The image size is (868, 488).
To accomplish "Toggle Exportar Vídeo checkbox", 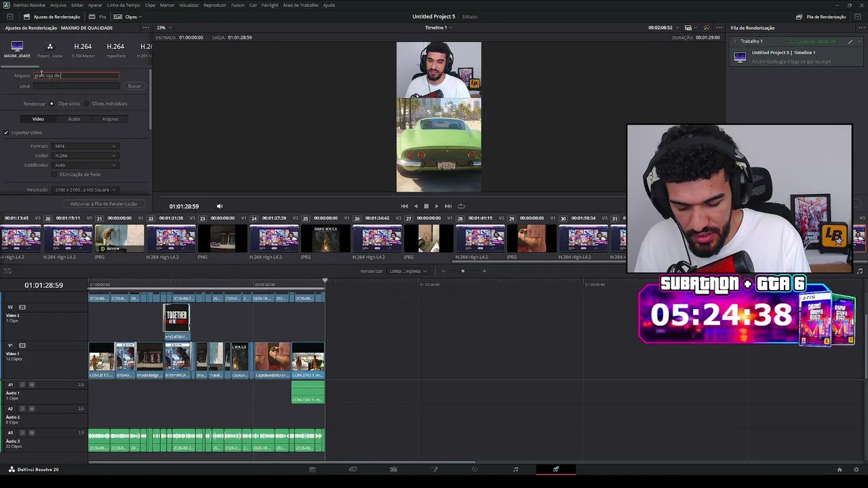I will coord(6,133).
